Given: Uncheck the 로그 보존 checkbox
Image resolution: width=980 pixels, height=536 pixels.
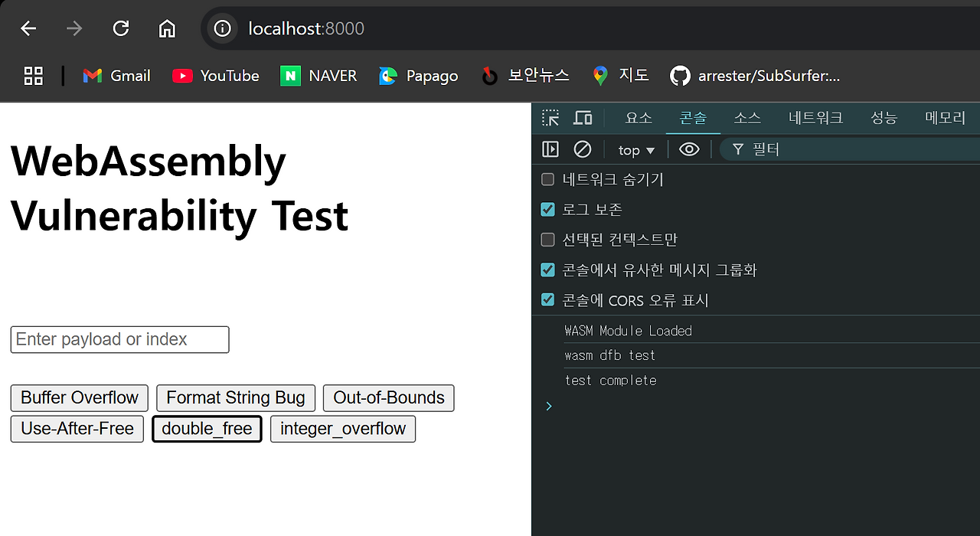Looking at the screenshot, I should 547,210.
